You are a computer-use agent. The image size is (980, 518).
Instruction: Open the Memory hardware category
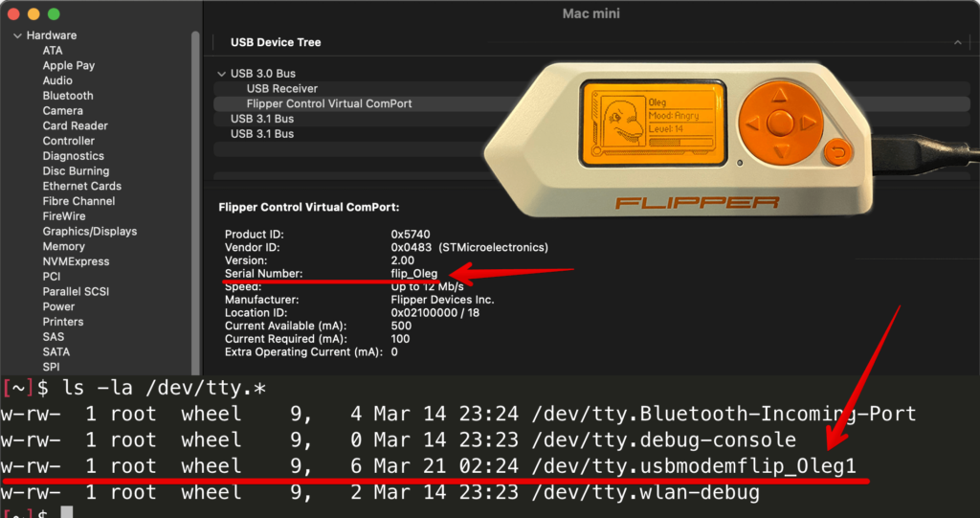coord(64,246)
